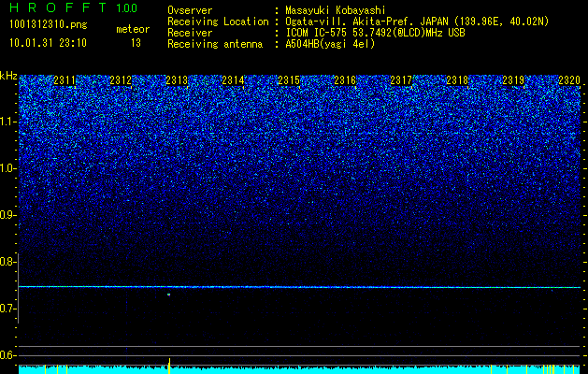Select the filename 1001312310.png
Viewport: 588px width, 374px height.
tap(49, 25)
